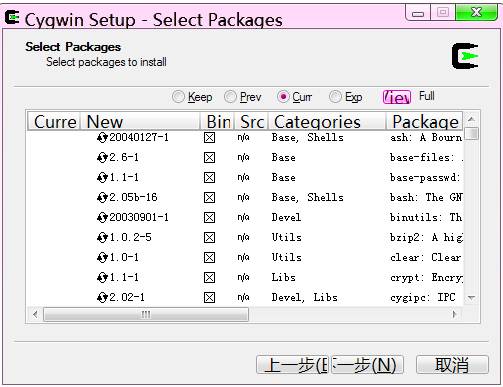Click the Package column header
The width and height of the screenshot is (503, 387).
[x=424, y=121]
